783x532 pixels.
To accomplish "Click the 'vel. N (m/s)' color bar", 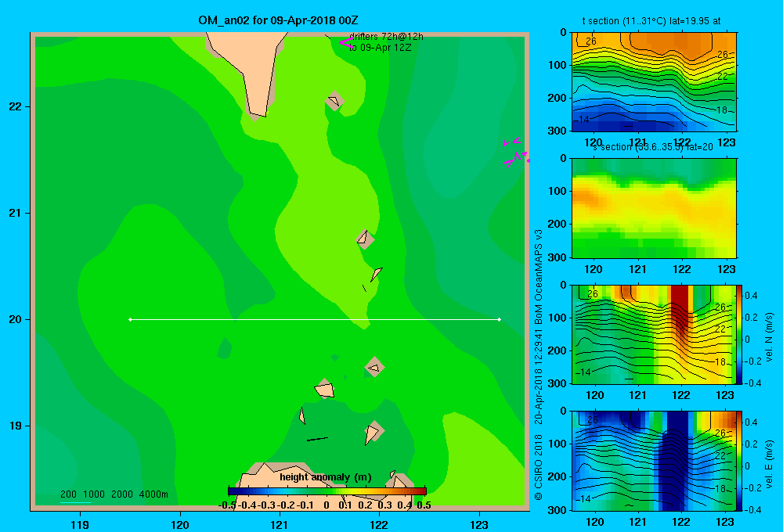I will (739, 334).
